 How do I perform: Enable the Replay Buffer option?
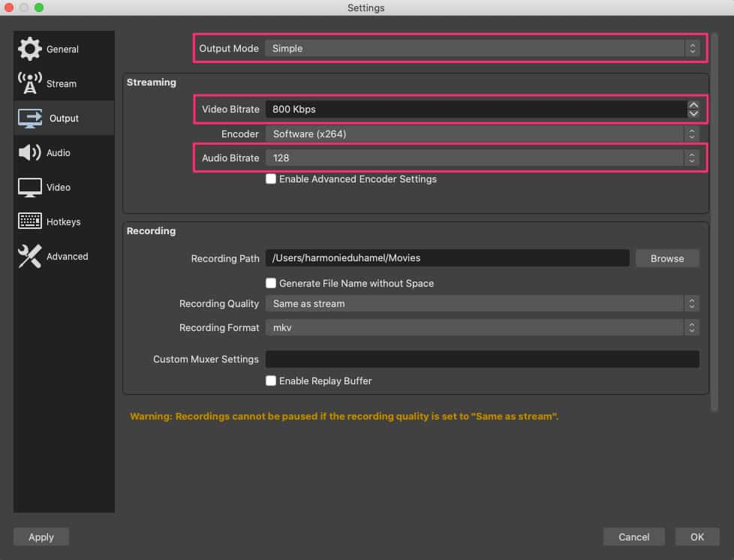pyautogui.click(x=271, y=381)
